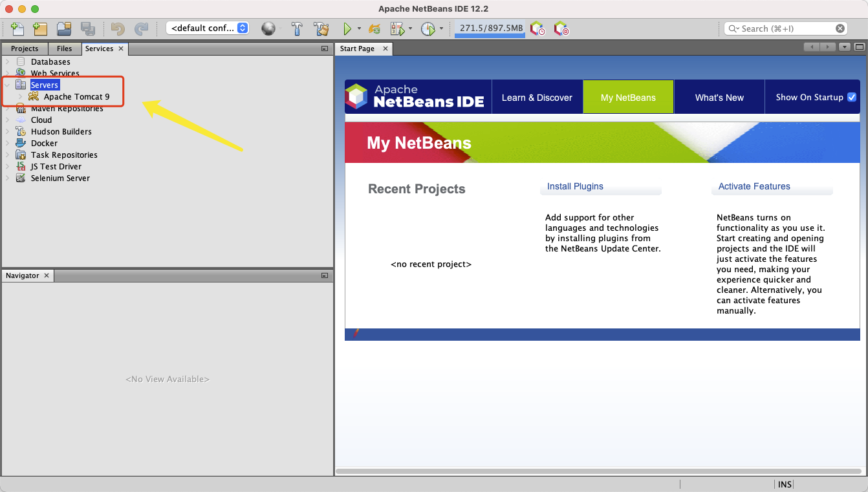
Task: Click the Maven Repositories icon
Action: point(21,108)
